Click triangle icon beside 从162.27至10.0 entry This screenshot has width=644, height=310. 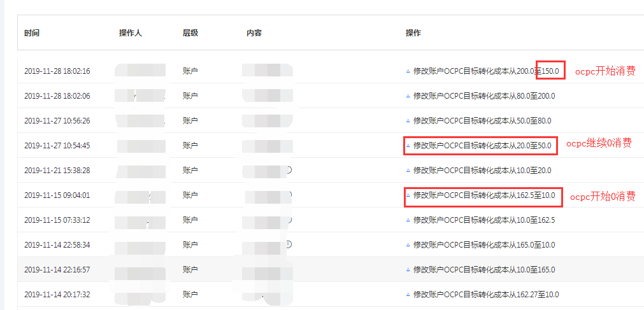coord(408,294)
